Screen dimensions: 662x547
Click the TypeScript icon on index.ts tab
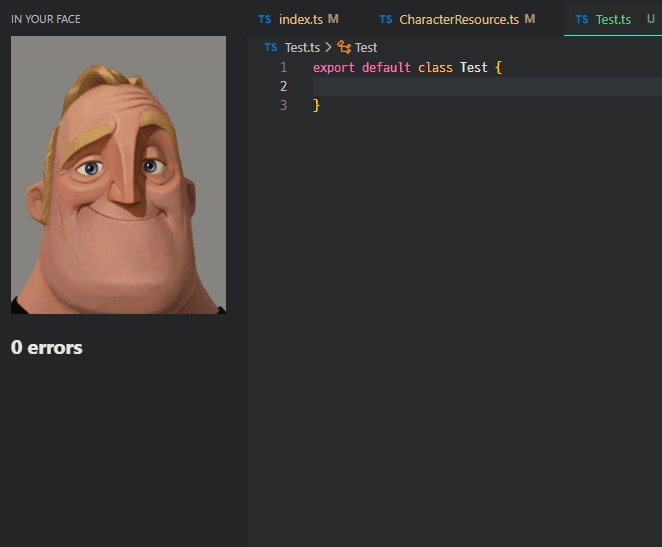click(x=265, y=19)
